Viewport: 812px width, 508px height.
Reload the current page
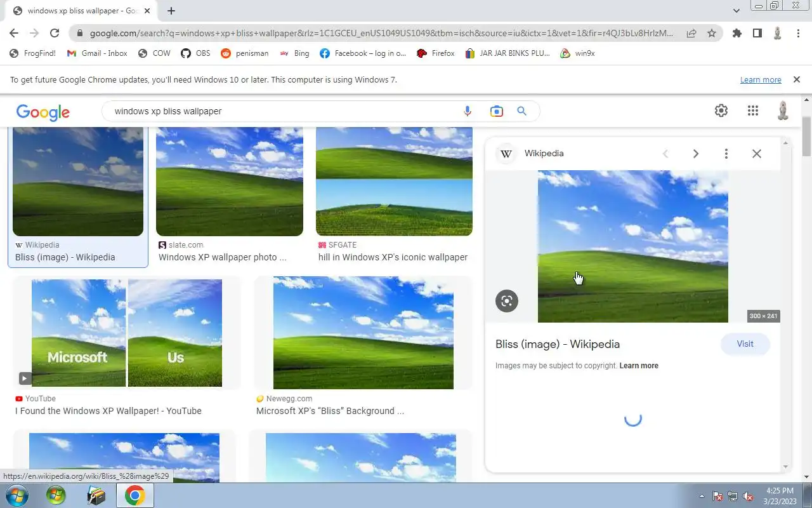click(x=55, y=33)
